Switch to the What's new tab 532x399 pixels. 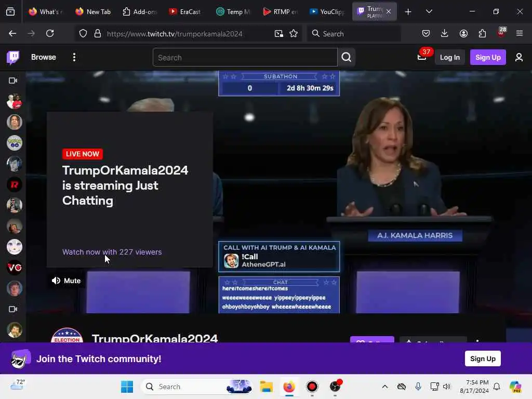[45, 12]
